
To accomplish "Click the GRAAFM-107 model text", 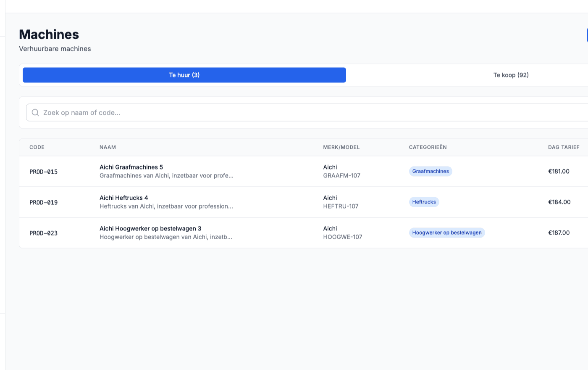I will click(x=341, y=176).
